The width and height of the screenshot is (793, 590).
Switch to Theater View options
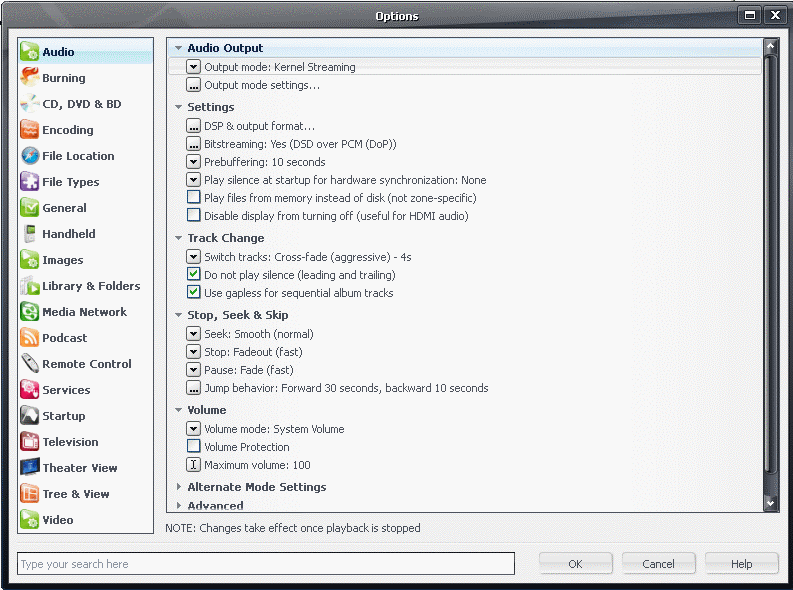79,468
